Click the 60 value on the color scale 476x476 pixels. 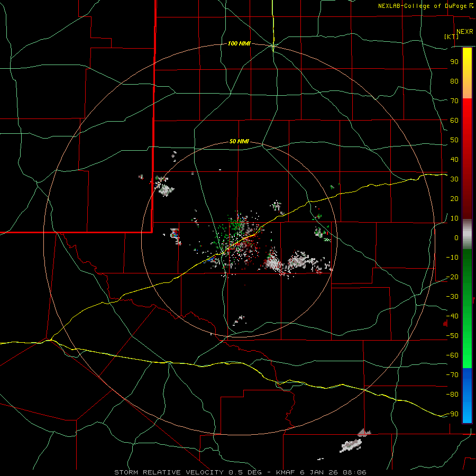pyautogui.click(x=454, y=120)
